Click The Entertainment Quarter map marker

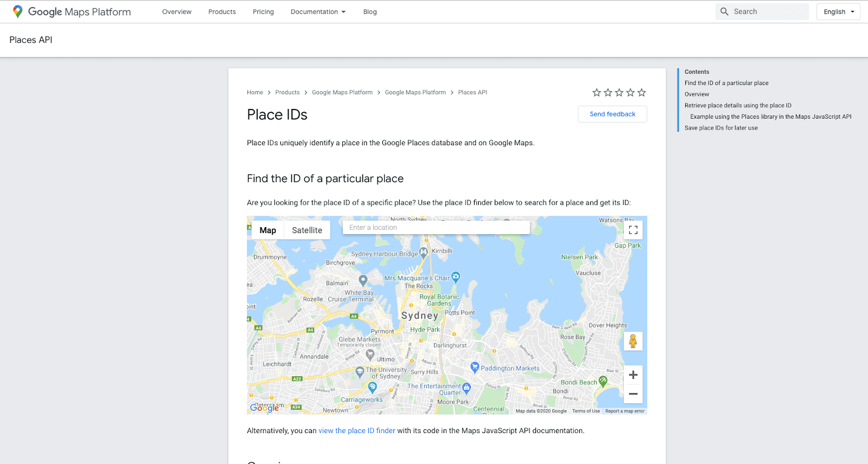(467, 387)
